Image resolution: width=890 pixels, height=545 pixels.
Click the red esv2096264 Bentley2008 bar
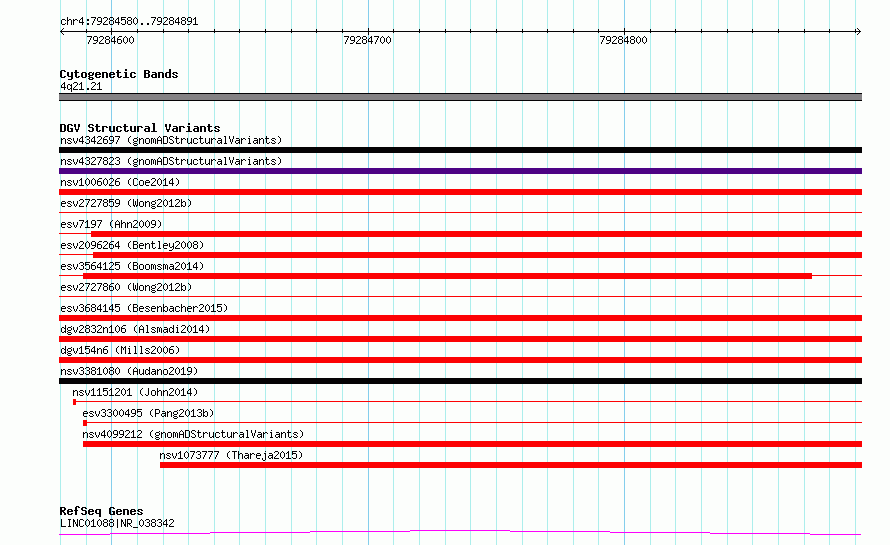[x=477, y=255]
